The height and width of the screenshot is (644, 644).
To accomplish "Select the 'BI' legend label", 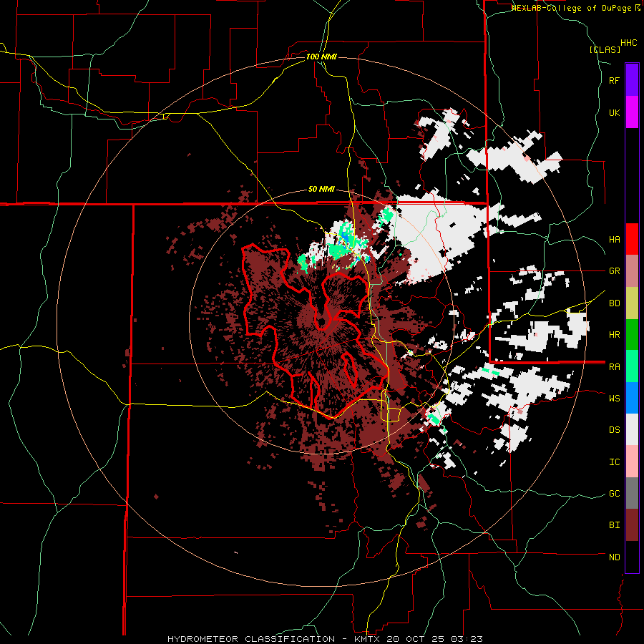I will pos(614,525).
